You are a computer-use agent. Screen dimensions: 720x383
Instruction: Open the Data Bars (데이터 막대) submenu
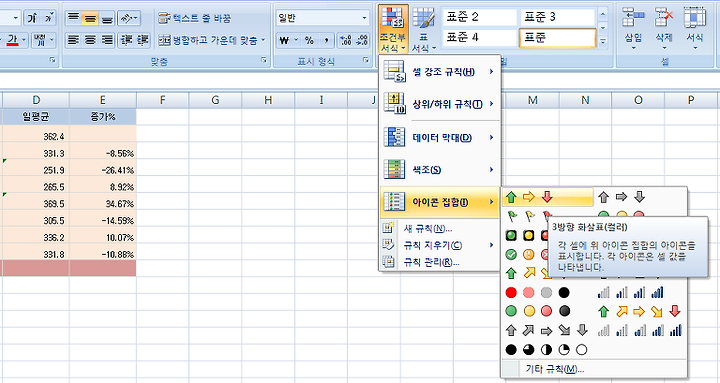(x=439, y=137)
